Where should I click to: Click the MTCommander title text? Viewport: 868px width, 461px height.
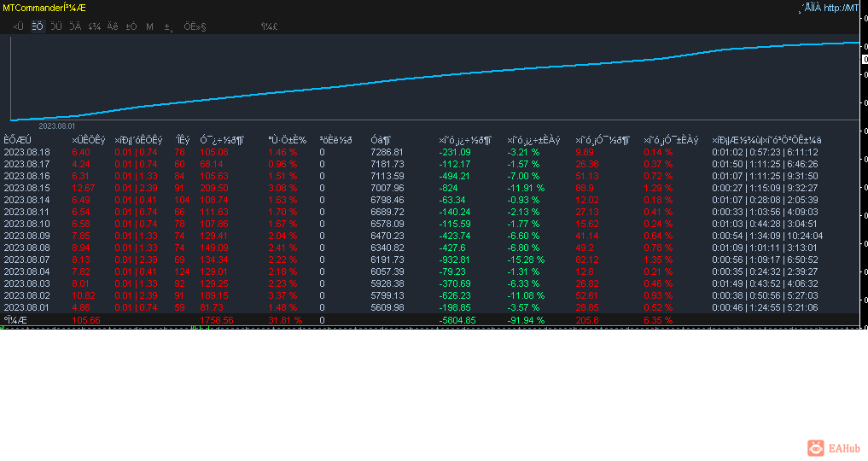[x=44, y=8]
